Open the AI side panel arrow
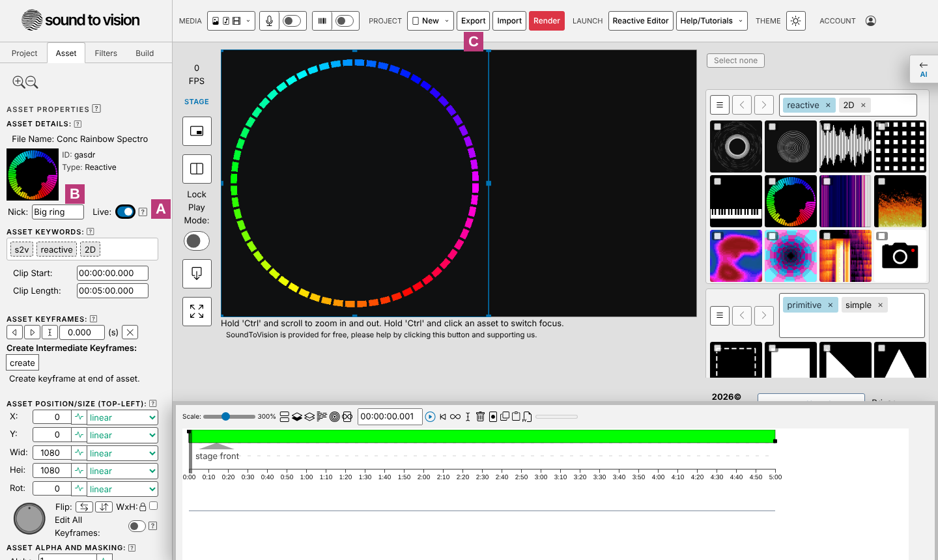Viewport: 938px width, 560px height. [923, 68]
